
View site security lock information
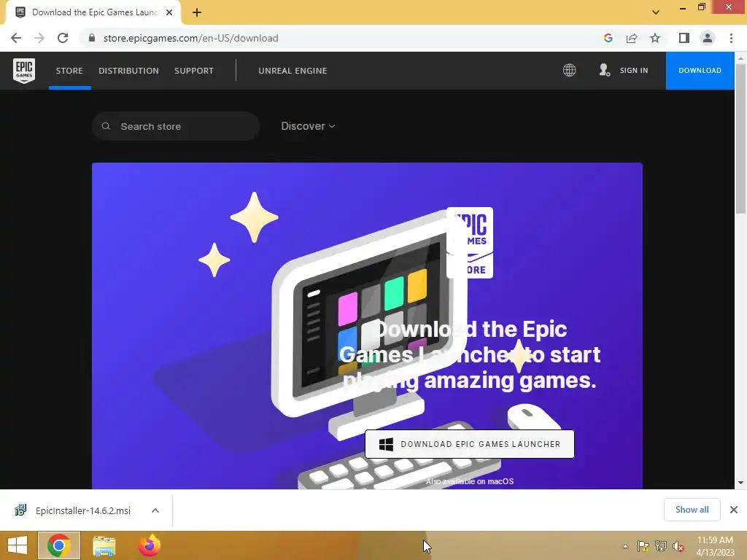[92, 38]
